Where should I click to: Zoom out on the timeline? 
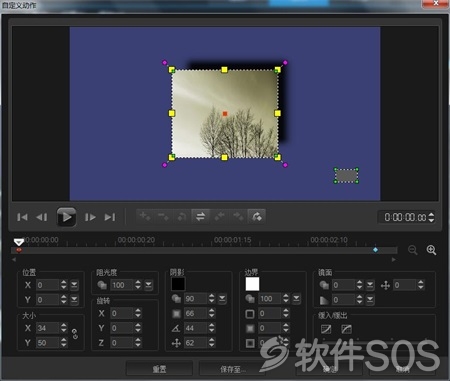[x=413, y=250]
